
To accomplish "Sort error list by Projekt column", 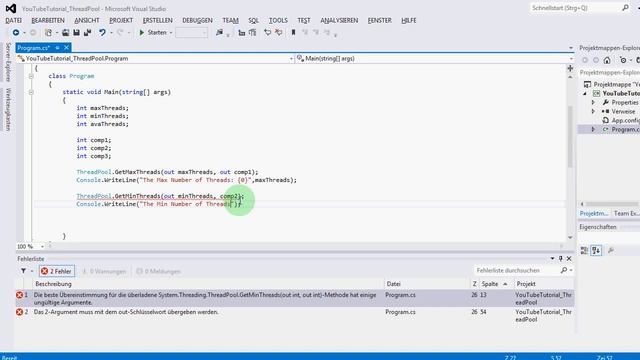I will [543, 284].
